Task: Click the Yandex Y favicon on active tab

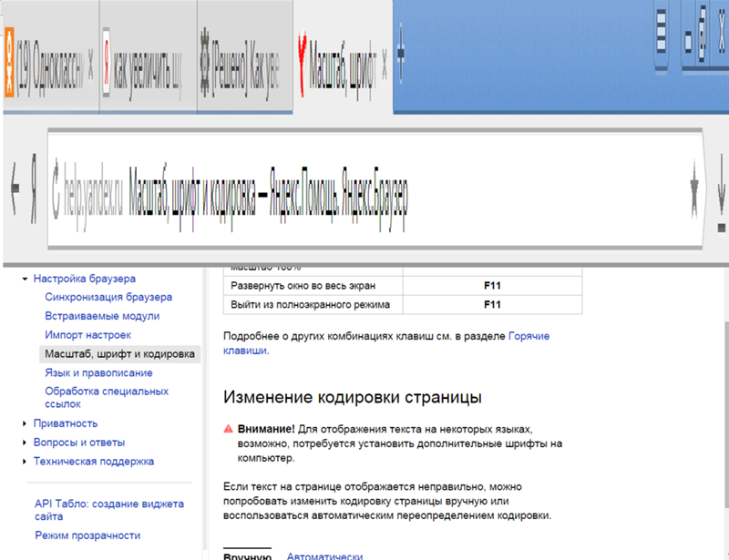Action: [303, 64]
